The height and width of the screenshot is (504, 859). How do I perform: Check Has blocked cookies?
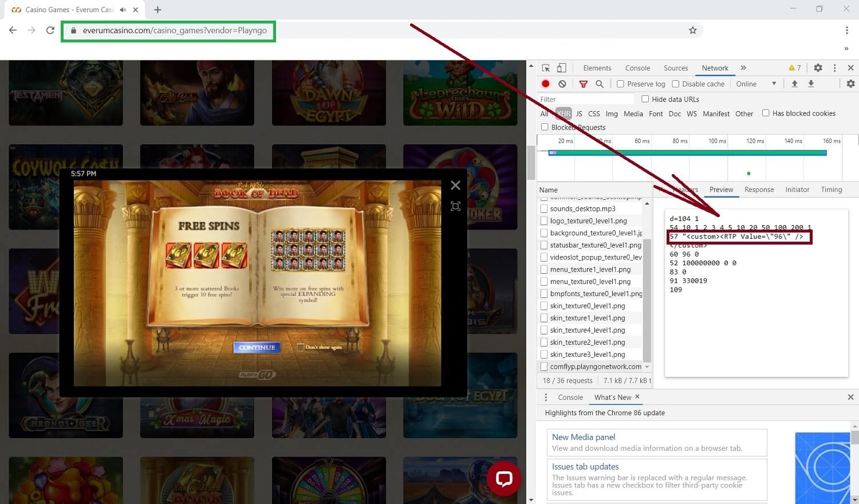coord(765,113)
